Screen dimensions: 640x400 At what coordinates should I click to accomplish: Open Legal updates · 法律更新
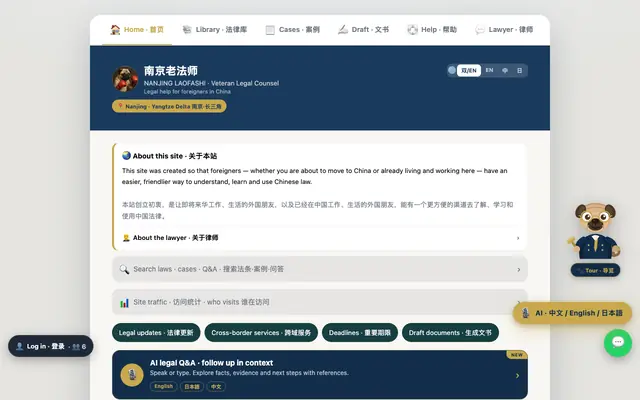(156, 333)
